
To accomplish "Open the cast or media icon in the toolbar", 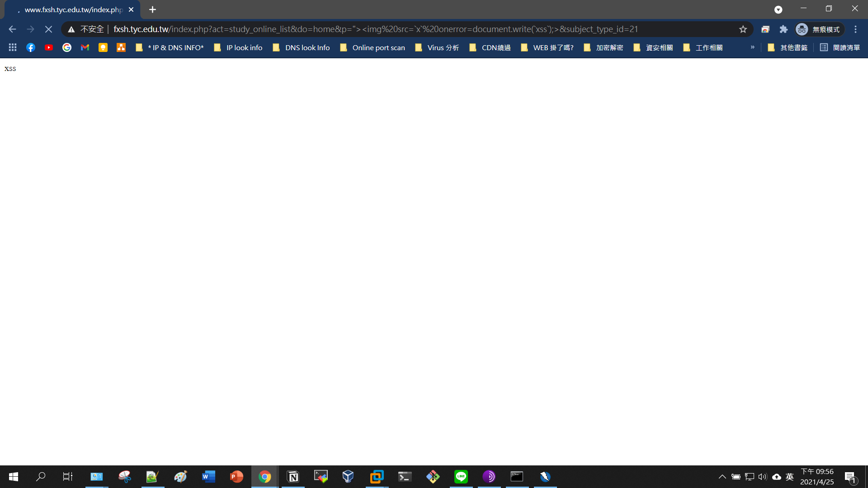I will point(765,29).
